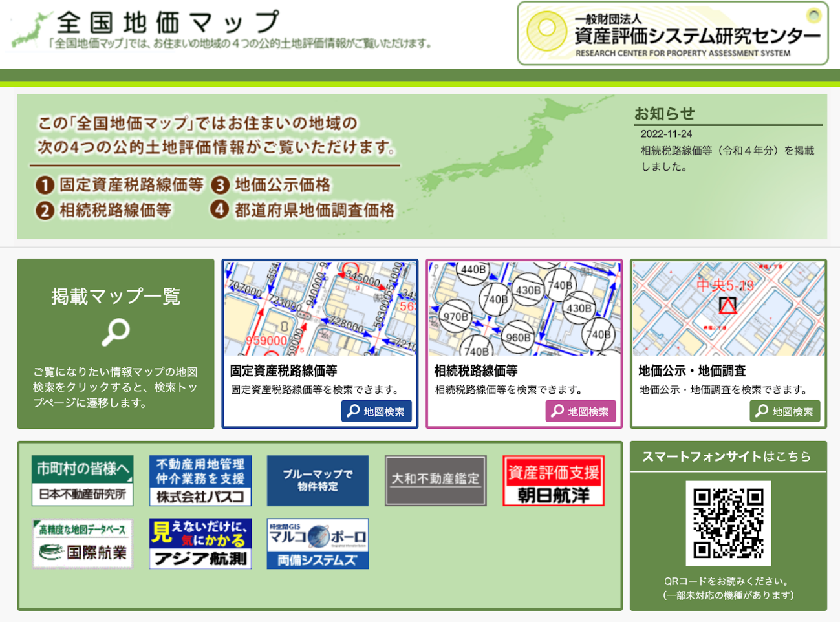Select the 株式会社パスコ banner
840x622 pixels.
(200, 481)
